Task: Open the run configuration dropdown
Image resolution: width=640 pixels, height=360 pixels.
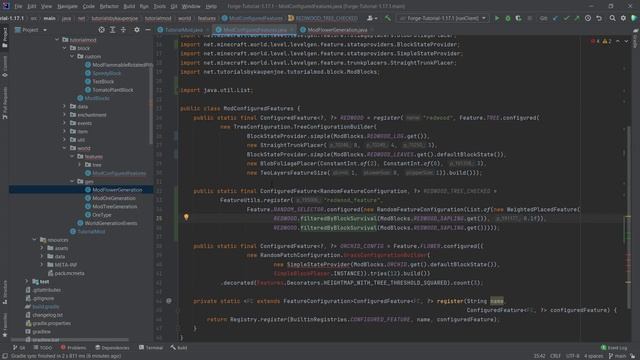Action: (443, 18)
